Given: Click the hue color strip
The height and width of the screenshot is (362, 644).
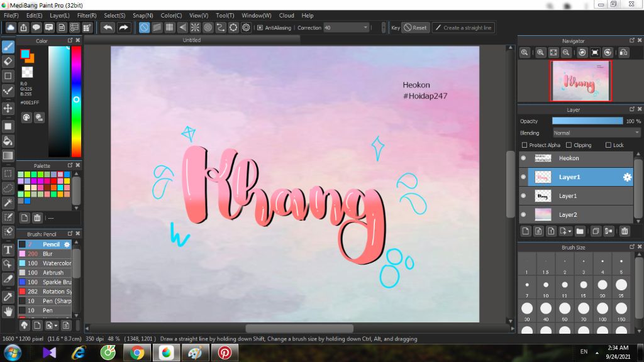Looking at the screenshot, I should (x=76, y=101).
